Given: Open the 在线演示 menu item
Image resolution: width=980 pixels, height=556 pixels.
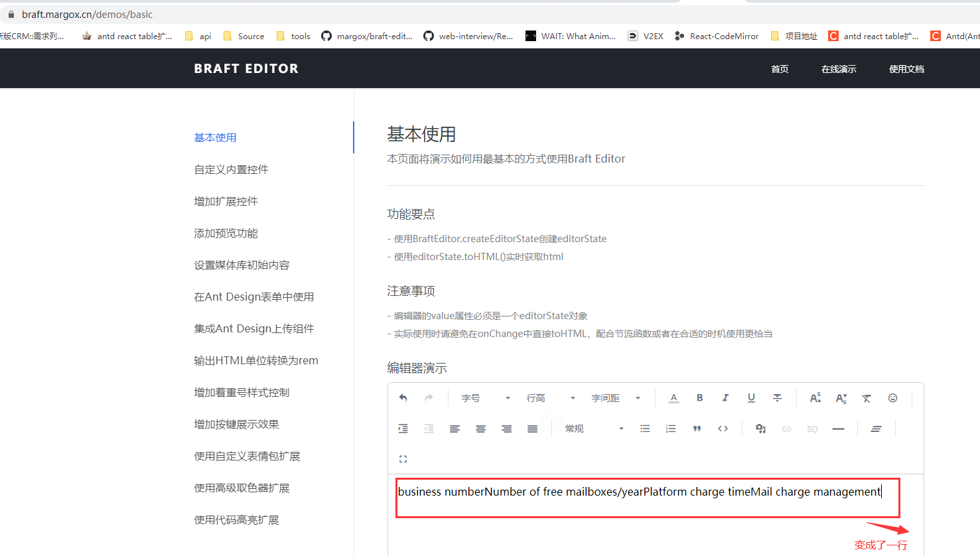Looking at the screenshot, I should [x=838, y=68].
